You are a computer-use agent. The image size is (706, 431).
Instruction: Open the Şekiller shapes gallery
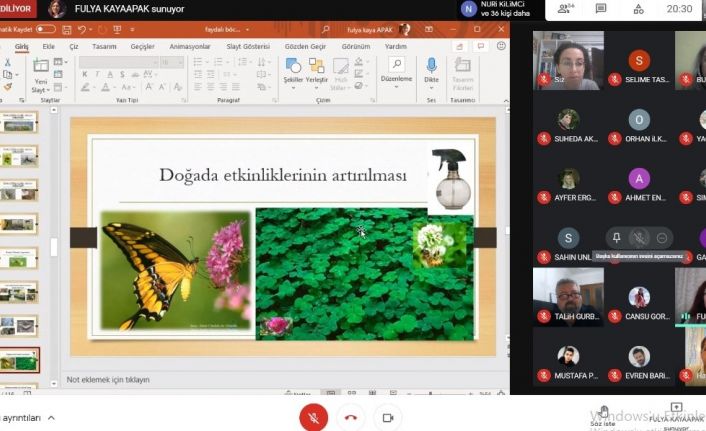point(293,73)
